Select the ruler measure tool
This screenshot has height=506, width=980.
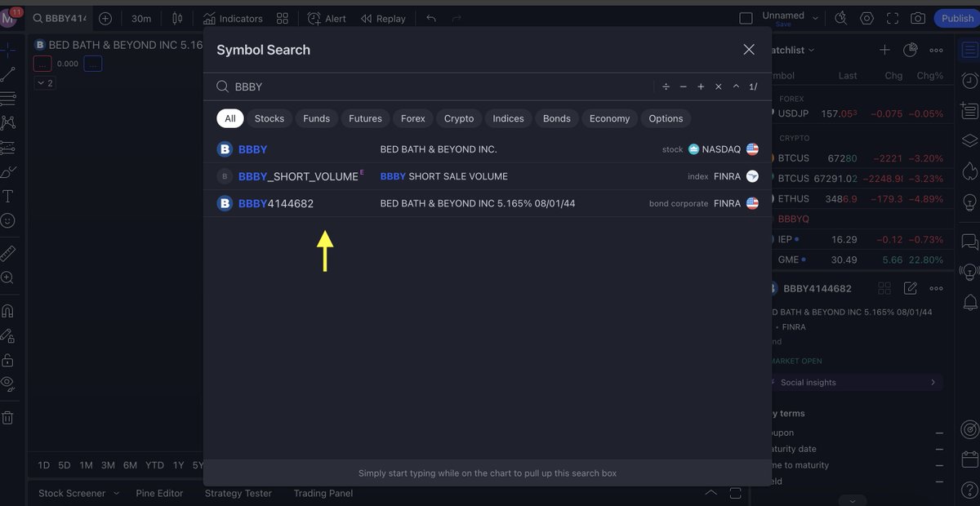7,253
